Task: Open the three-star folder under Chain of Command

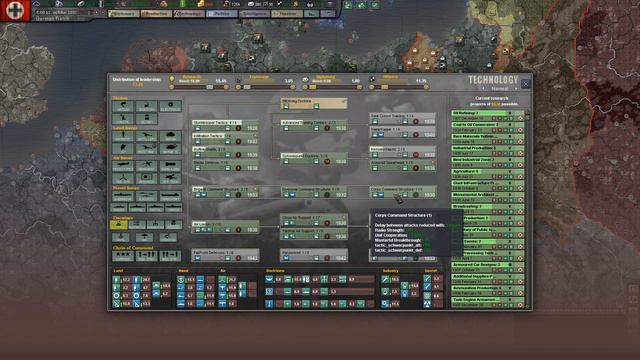Action: tap(123, 256)
